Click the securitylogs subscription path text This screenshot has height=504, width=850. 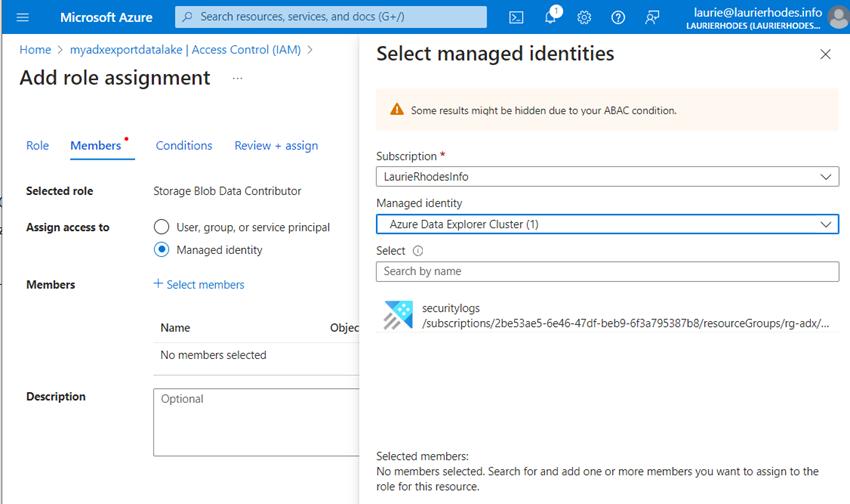(x=626, y=324)
